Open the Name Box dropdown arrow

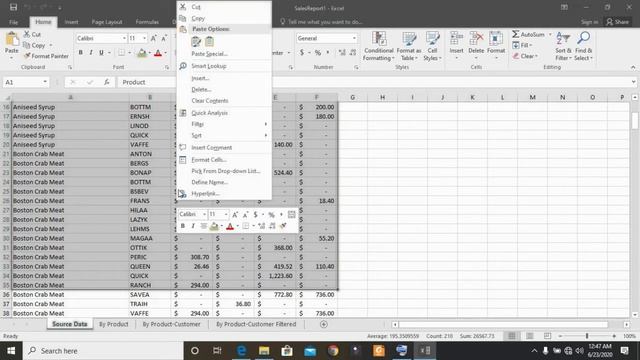click(45, 82)
